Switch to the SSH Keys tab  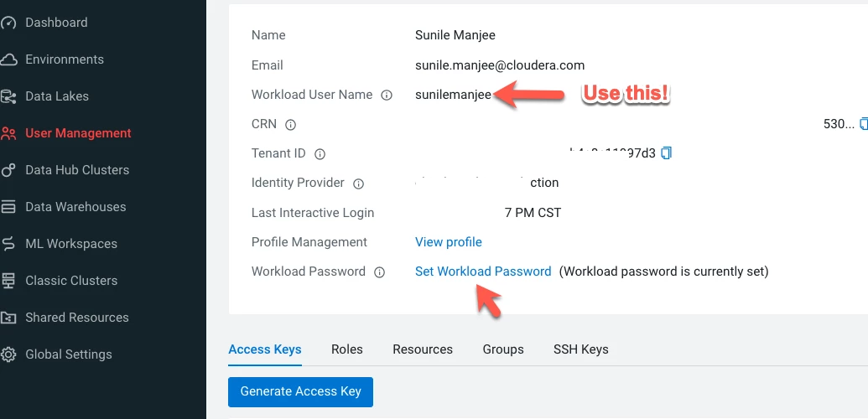pos(580,349)
